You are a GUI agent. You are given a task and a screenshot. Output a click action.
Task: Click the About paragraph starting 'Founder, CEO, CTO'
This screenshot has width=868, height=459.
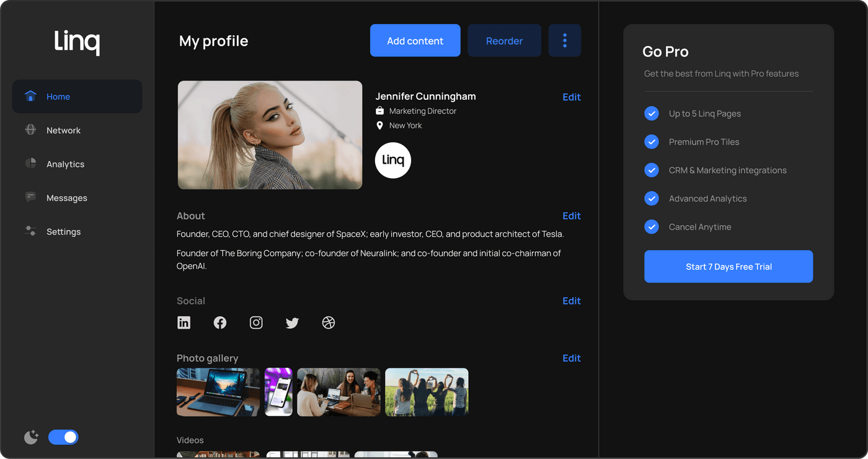coord(370,234)
